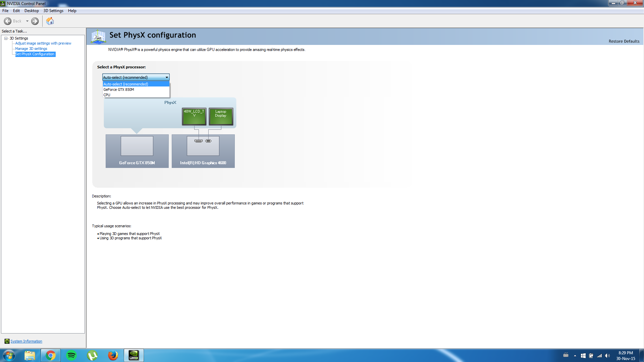Click 'Select a PhysX processor:' label
Image resolution: width=644 pixels, height=362 pixels.
coord(121,67)
